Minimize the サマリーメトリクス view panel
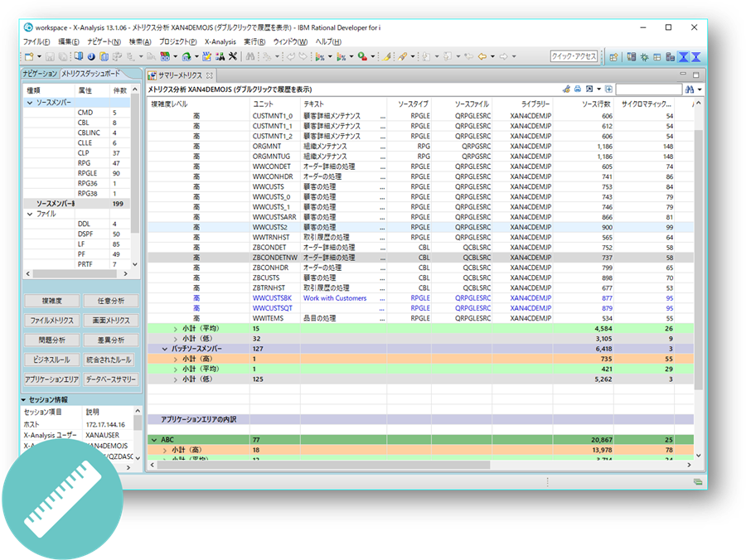 (683, 75)
